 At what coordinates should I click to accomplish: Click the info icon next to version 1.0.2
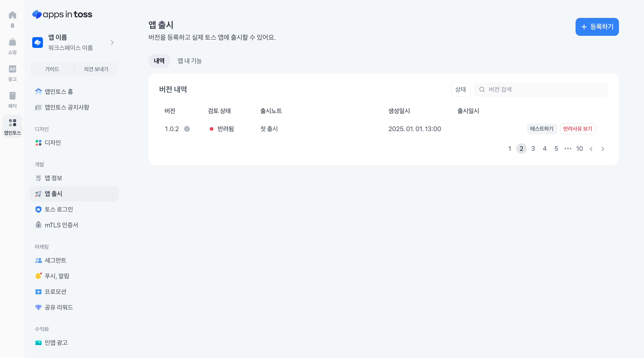[x=187, y=129]
